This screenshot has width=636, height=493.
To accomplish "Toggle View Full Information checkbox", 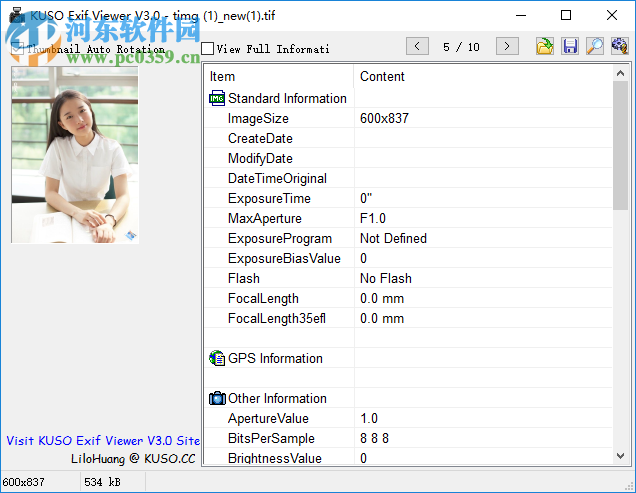I will pyautogui.click(x=208, y=49).
